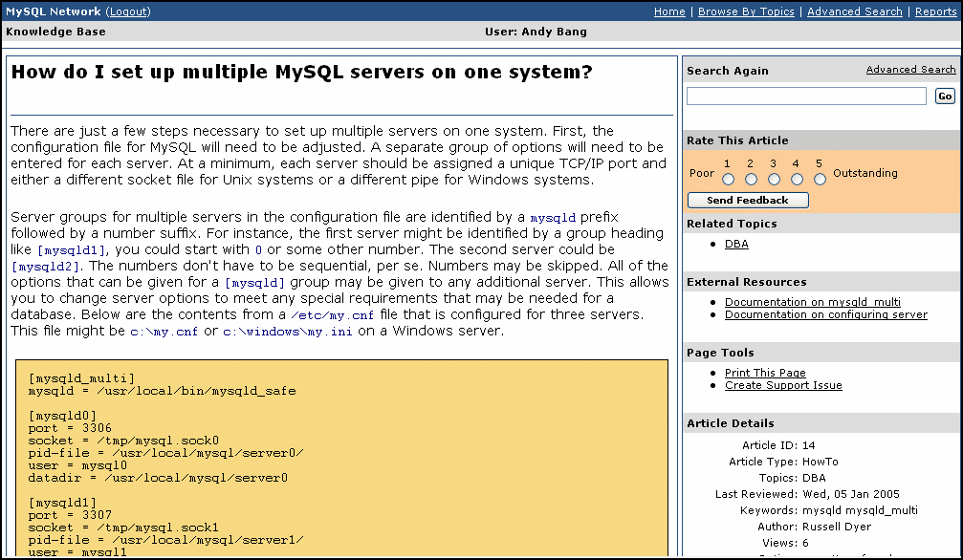
Task: Click the [mysqld_multi] line in code block
Action: [x=81, y=378]
